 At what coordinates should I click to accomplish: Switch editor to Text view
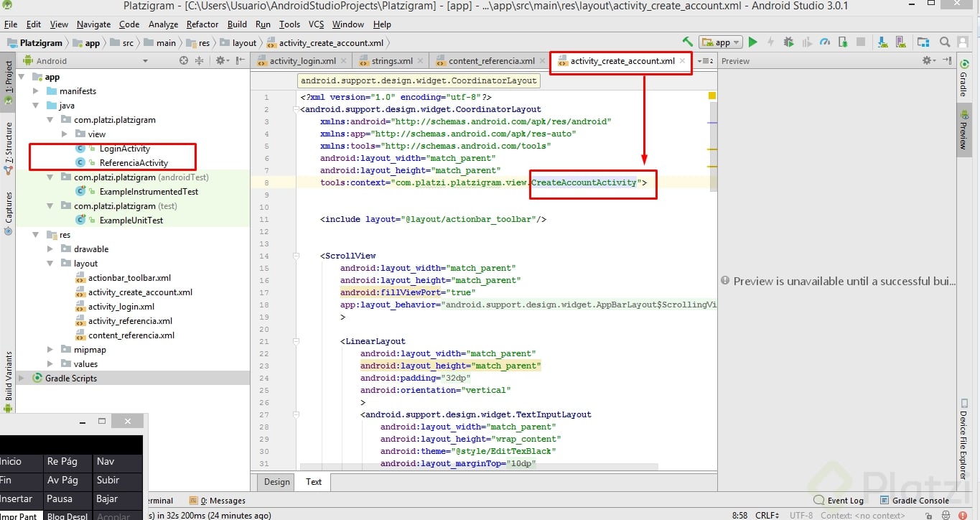pos(314,482)
